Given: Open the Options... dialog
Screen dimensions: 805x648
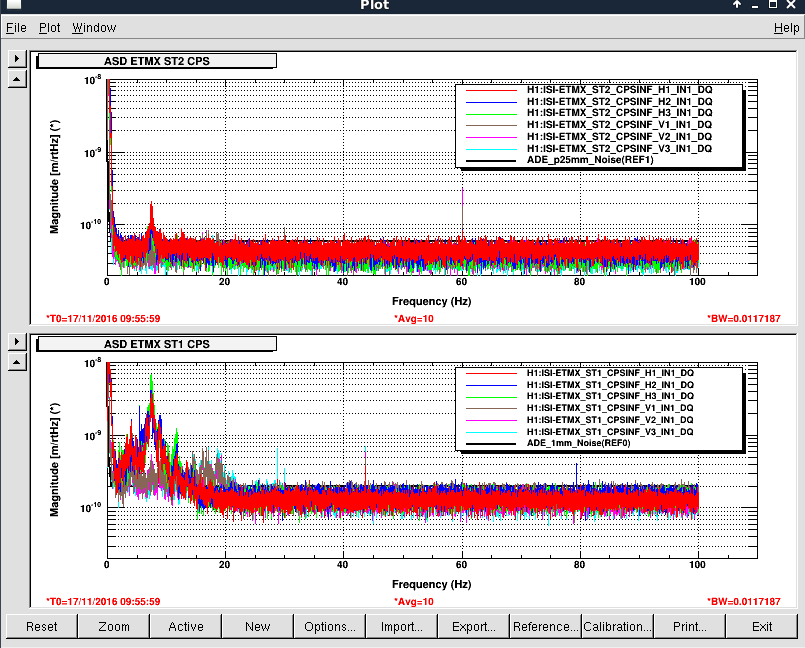Looking at the screenshot, I should pos(330,627).
